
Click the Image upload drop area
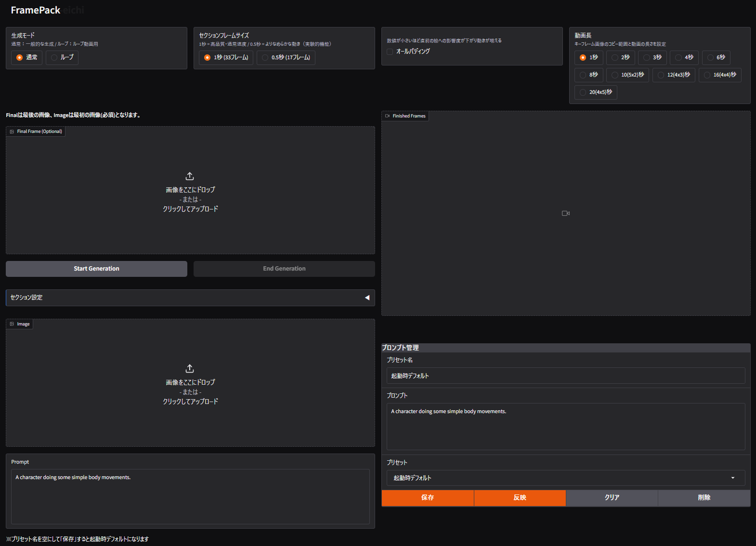point(190,383)
